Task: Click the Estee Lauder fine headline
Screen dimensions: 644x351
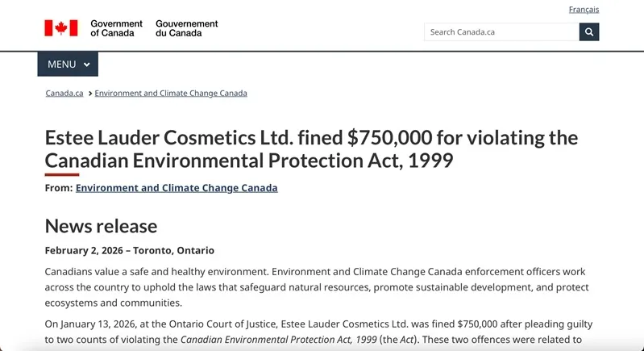Action: [311, 148]
